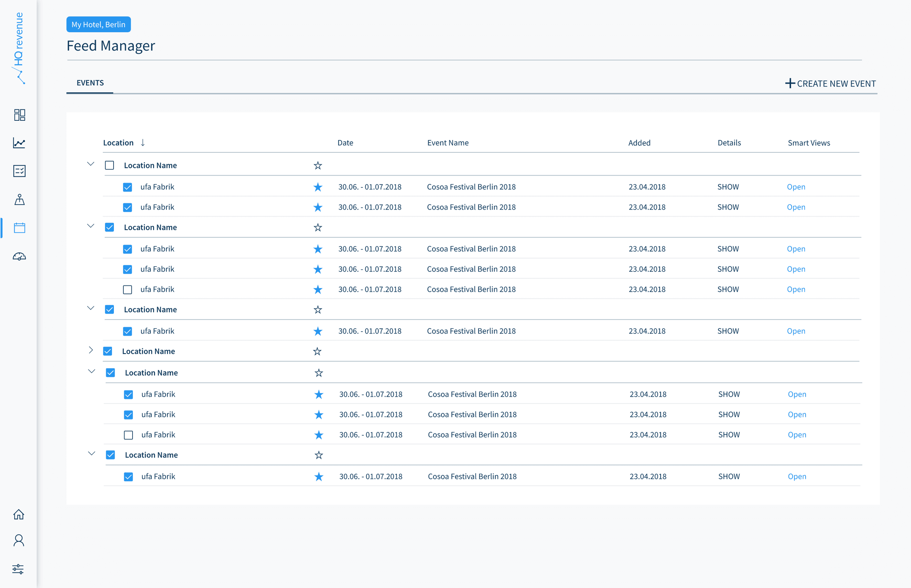Open the dashboard grid icon in the sidebar
The image size is (911, 588).
click(x=19, y=115)
